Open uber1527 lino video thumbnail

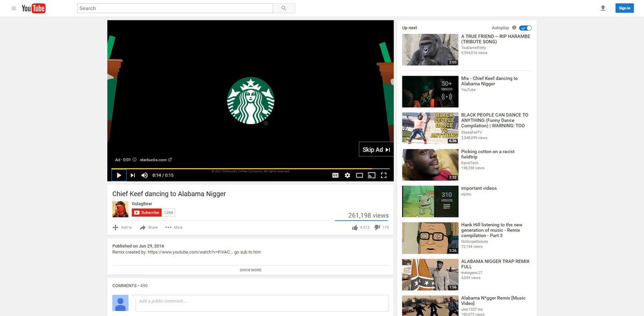(x=430, y=306)
